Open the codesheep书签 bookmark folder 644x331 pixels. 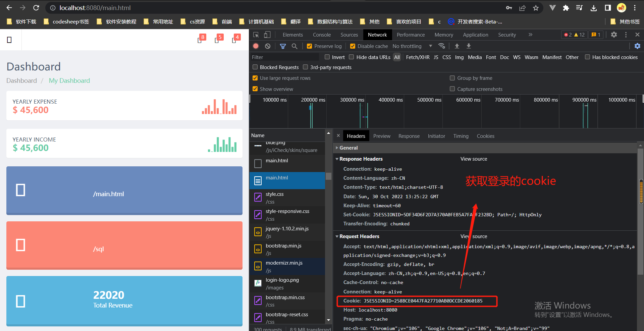click(66, 21)
